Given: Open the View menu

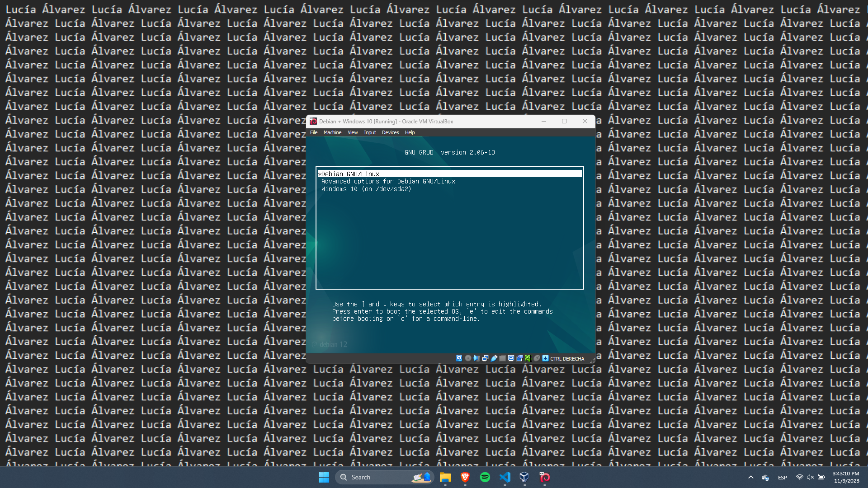Looking at the screenshot, I should [x=353, y=132].
